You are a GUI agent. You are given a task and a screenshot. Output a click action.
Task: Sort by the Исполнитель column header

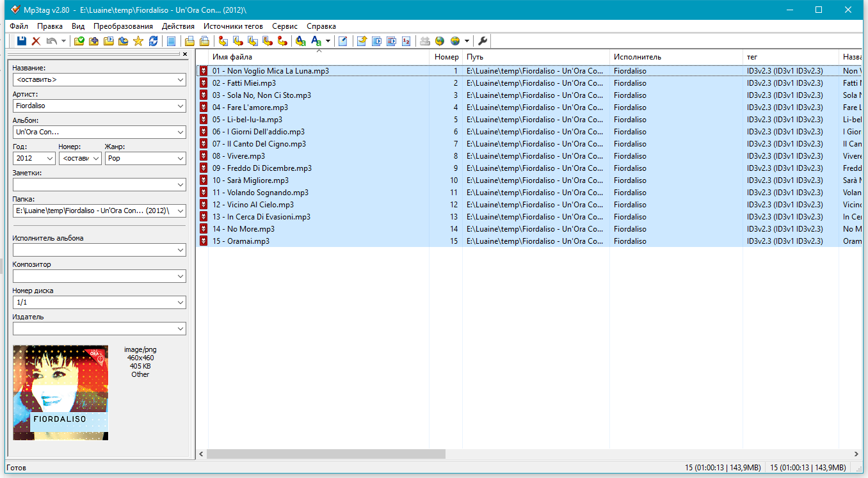[675, 57]
